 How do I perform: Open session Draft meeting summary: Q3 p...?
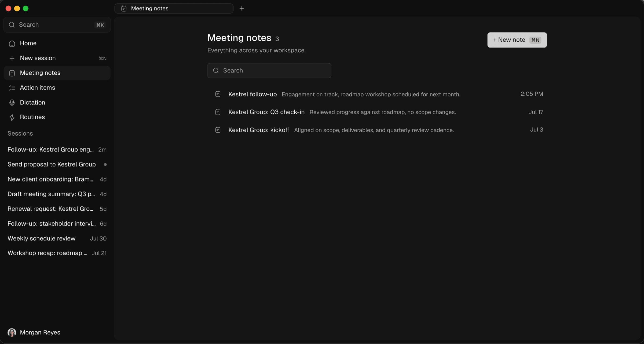point(57,194)
